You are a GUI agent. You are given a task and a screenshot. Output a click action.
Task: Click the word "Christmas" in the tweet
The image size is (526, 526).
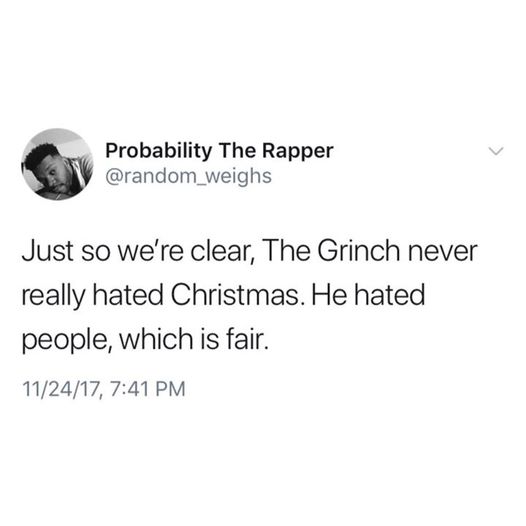point(234,295)
